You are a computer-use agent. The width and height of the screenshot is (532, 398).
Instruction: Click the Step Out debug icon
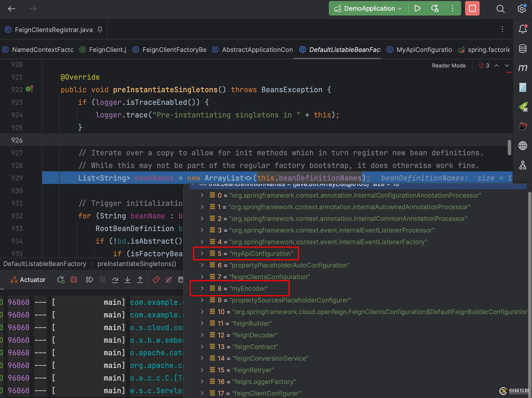(x=140, y=280)
